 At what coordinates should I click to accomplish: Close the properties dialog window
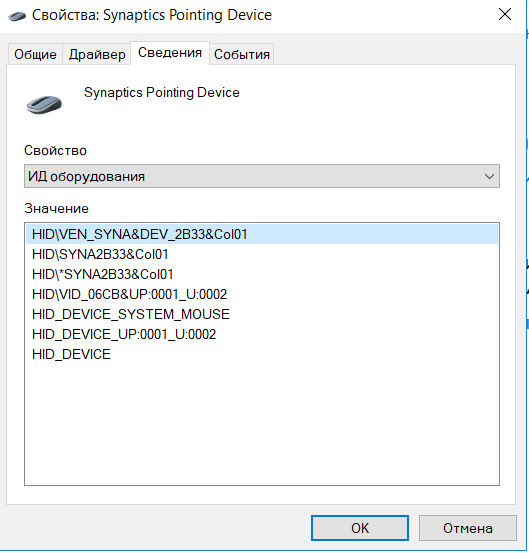point(505,14)
